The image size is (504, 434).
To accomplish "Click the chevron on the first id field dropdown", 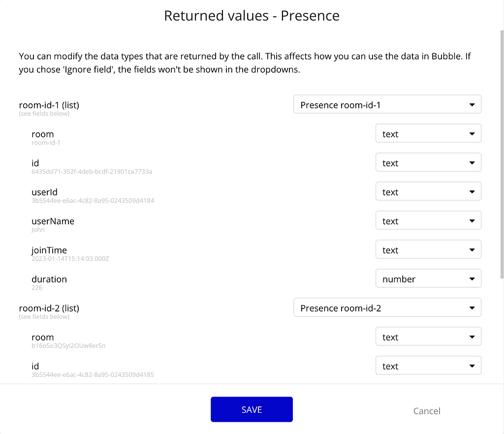I will point(472,162).
